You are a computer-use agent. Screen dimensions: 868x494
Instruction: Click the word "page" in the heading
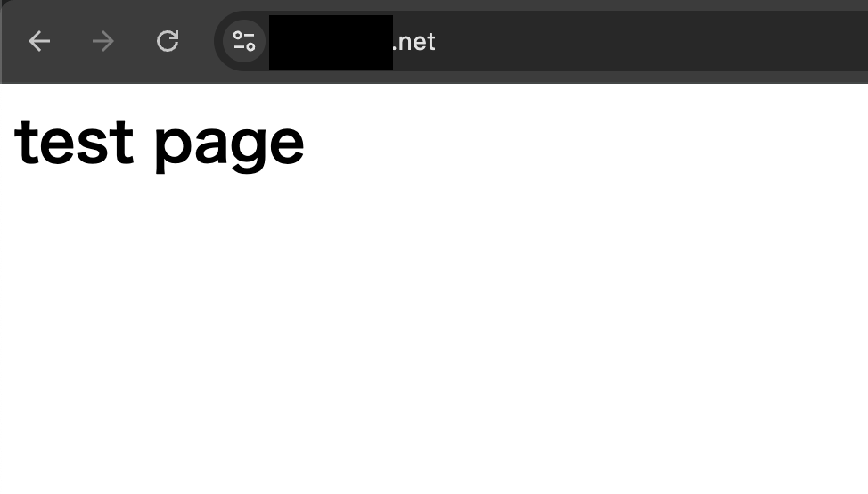(229, 147)
